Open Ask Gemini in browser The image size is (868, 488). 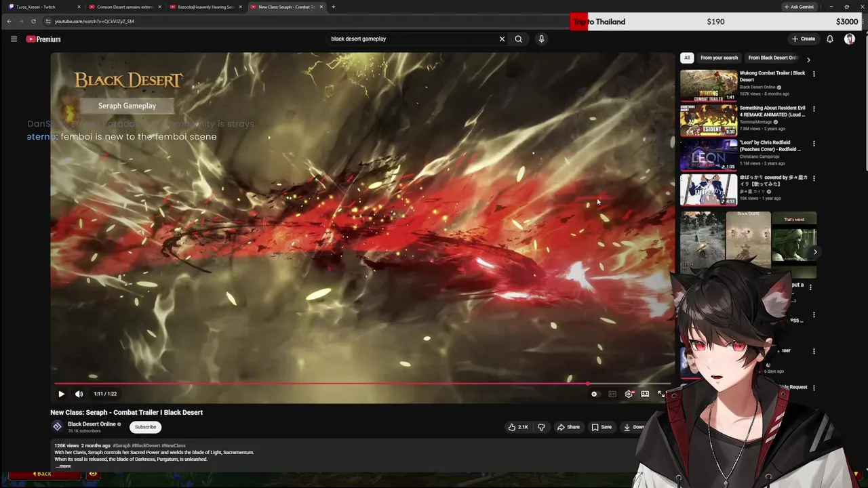click(x=800, y=7)
